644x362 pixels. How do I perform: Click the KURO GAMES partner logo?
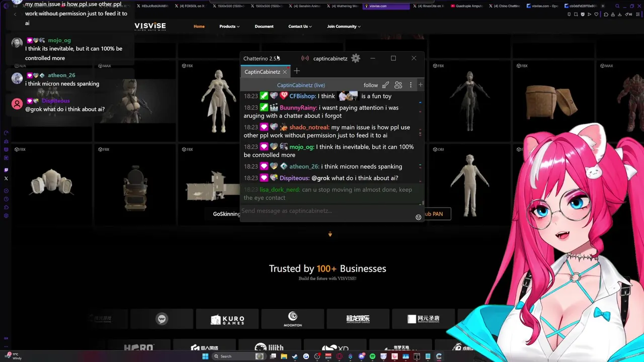point(227,319)
